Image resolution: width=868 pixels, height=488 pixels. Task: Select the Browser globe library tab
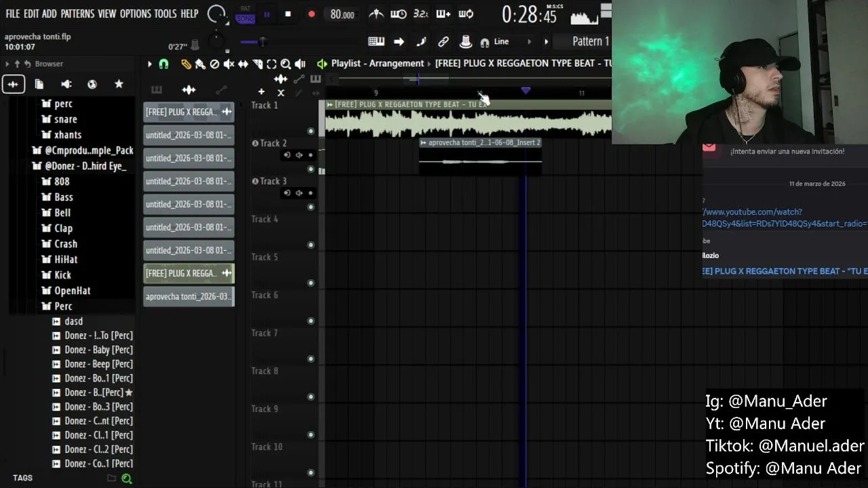pos(92,84)
